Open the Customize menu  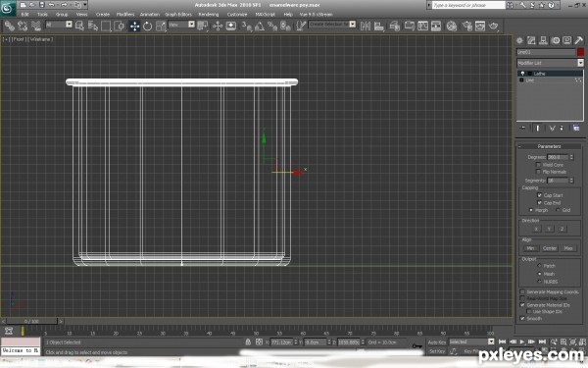[237, 15]
